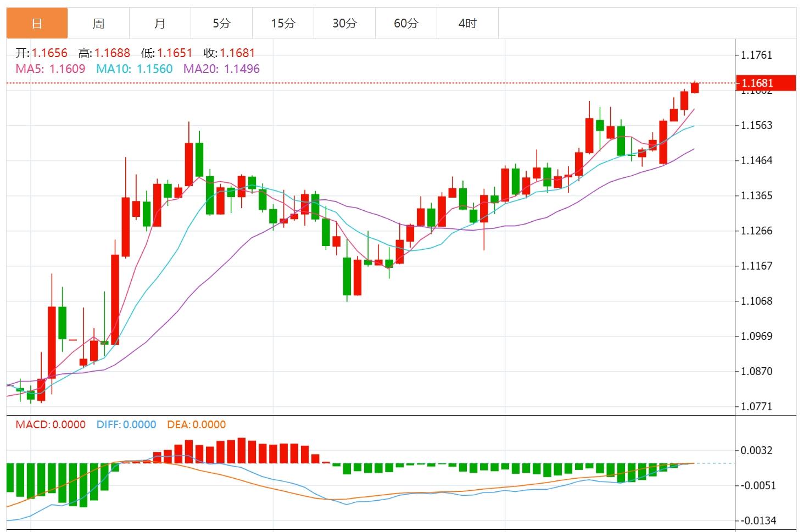Click the red 1.1681 current price tag

pos(765,83)
